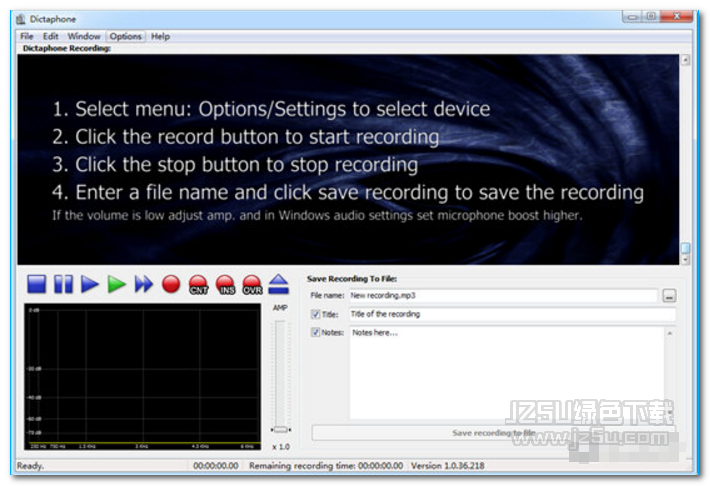Open the Edit menu
The height and width of the screenshot is (486, 710).
tap(50, 36)
